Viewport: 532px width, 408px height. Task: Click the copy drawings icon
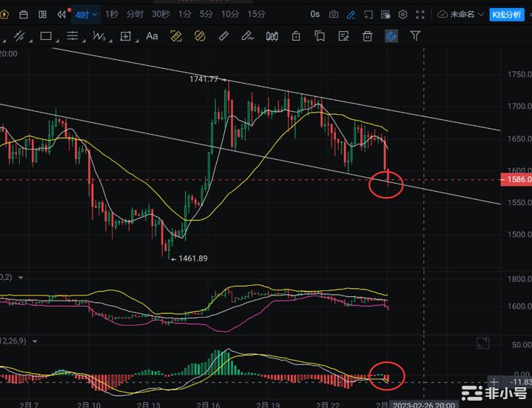(x=320, y=36)
